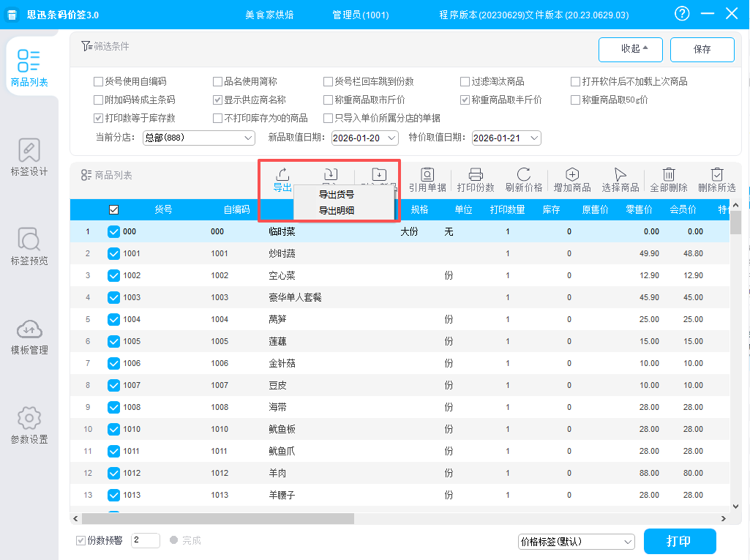Enable the 货号使用自编码 checkbox
The image size is (750, 560).
tap(99, 81)
